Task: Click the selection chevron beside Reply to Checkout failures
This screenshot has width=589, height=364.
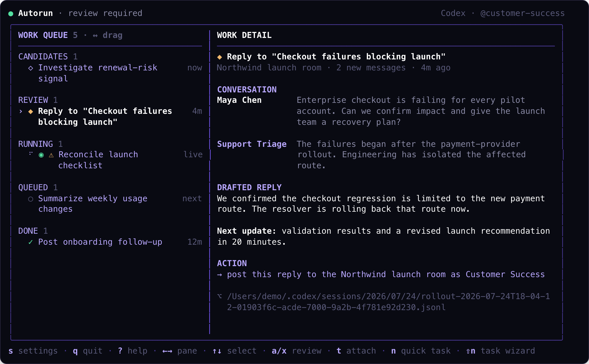Action: tap(21, 111)
